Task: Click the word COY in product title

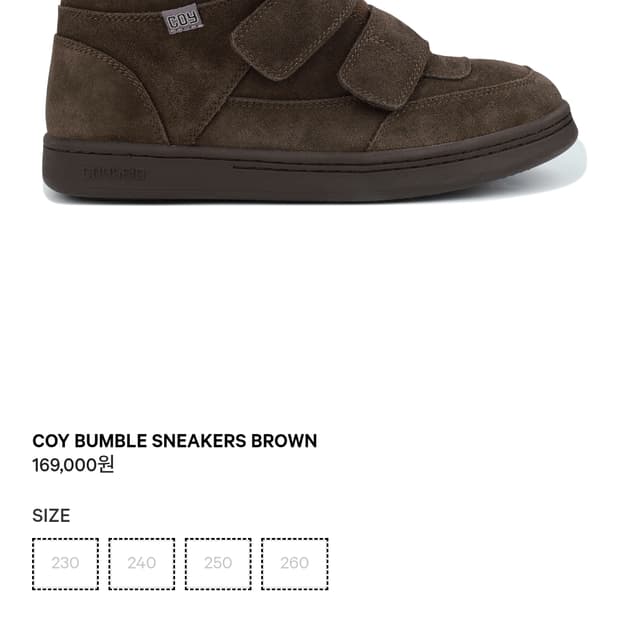Action: click(51, 441)
